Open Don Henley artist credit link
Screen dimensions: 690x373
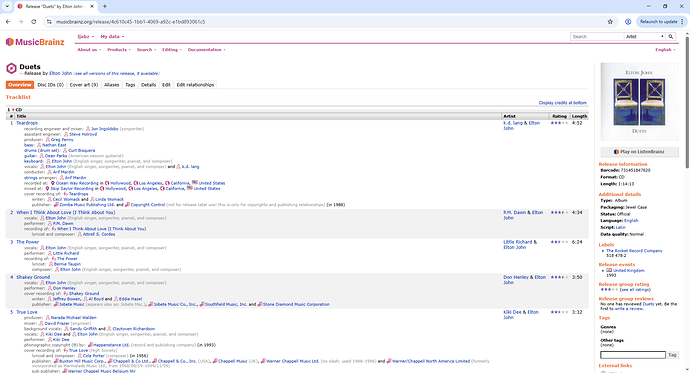(x=516, y=277)
